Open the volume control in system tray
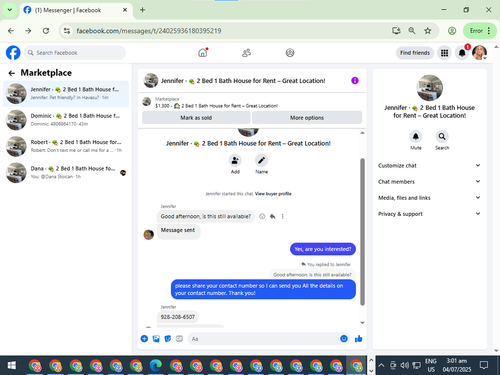This screenshot has width=500, height=375. pyautogui.click(x=404, y=365)
